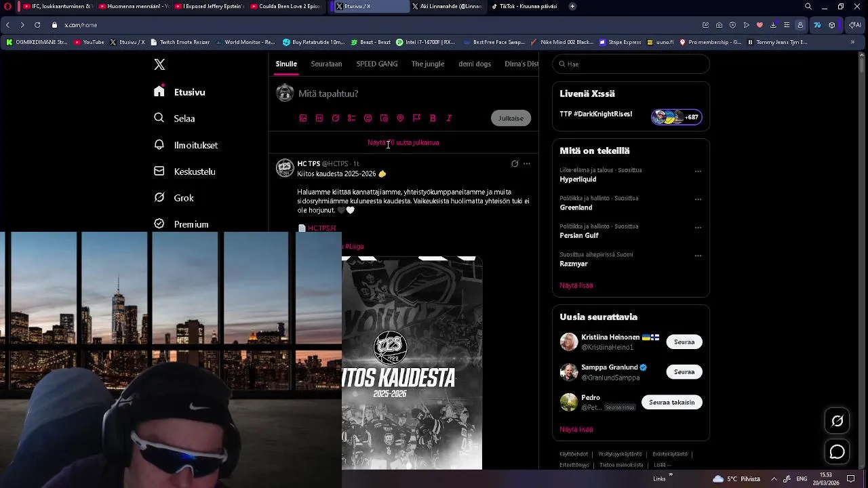Add a GIF to the post
The width and height of the screenshot is (868, 488).
[x=319, y=118]
